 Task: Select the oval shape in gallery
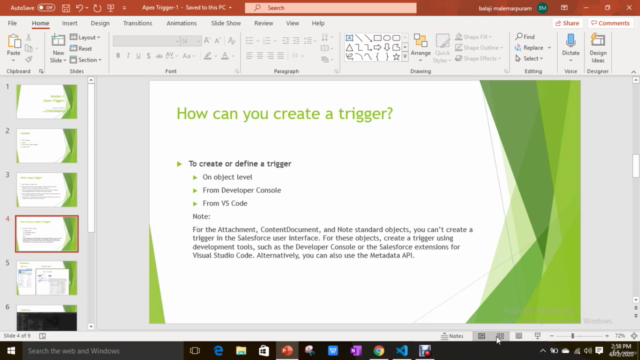387,38
